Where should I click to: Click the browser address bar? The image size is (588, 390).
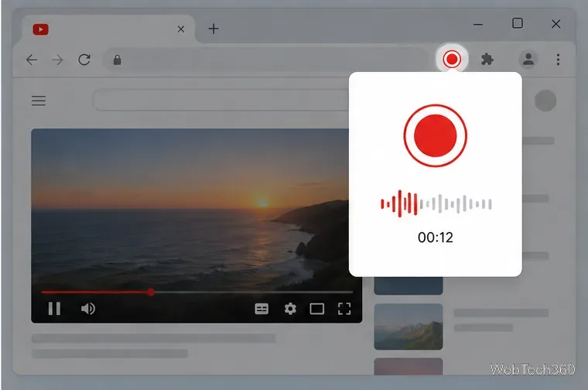[265, 60]
